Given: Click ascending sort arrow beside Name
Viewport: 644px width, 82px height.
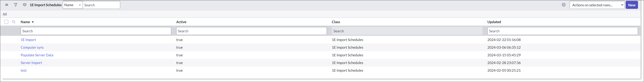Looking at the screenshot, I should pos(33,22).
